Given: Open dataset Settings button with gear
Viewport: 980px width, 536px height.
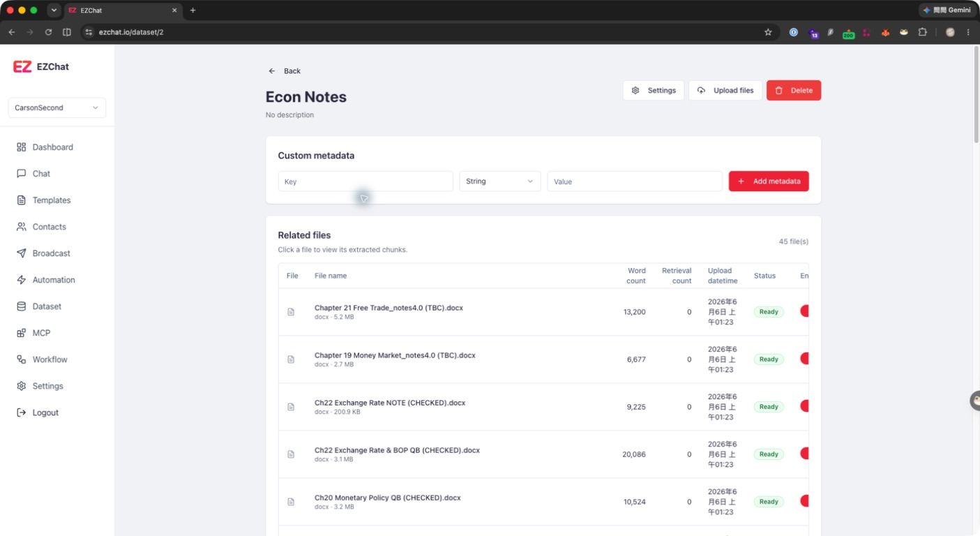Looking at the screenshot, I should (654, 90).
